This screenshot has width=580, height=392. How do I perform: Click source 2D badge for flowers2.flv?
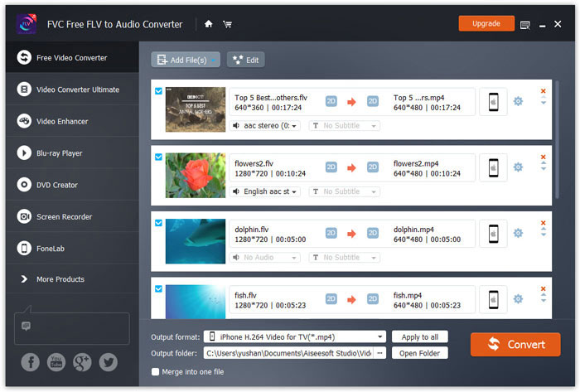tap(331, 167)
